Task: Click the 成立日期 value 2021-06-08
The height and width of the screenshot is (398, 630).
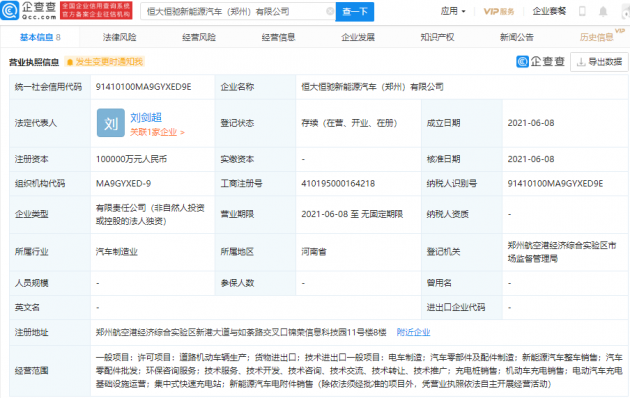Action: pyautogui.click(x=531, y=123)
